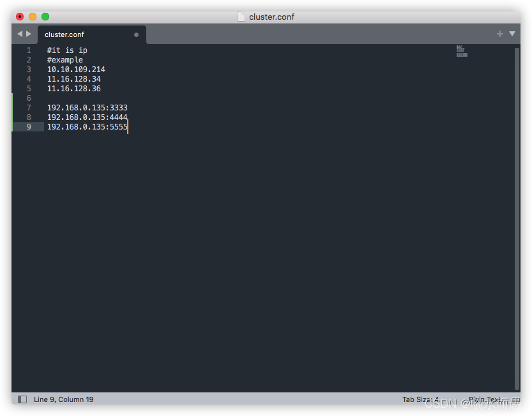
Task: Place the cursor on '#it is ip' line
Action: click(67, 50)
